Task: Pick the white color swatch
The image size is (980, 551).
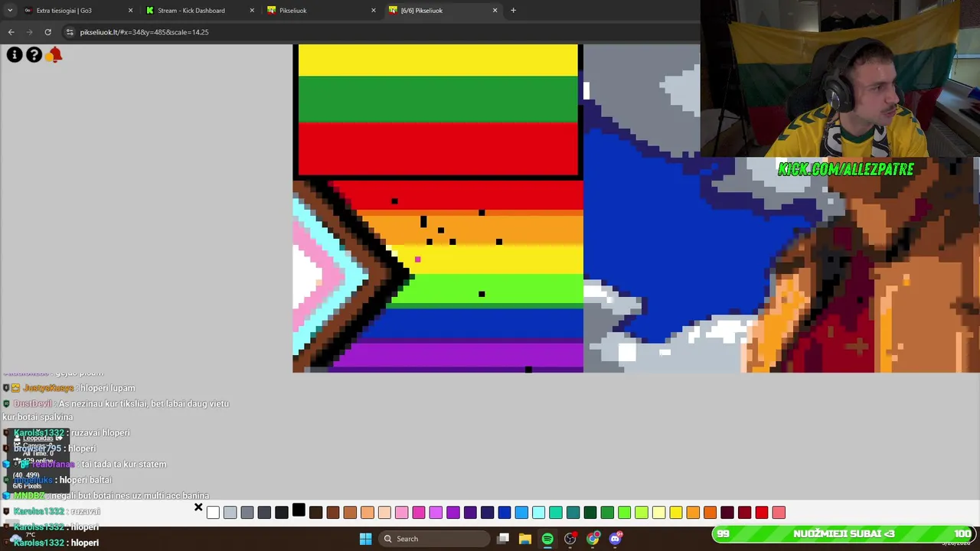Action: [x=213, y=512]
